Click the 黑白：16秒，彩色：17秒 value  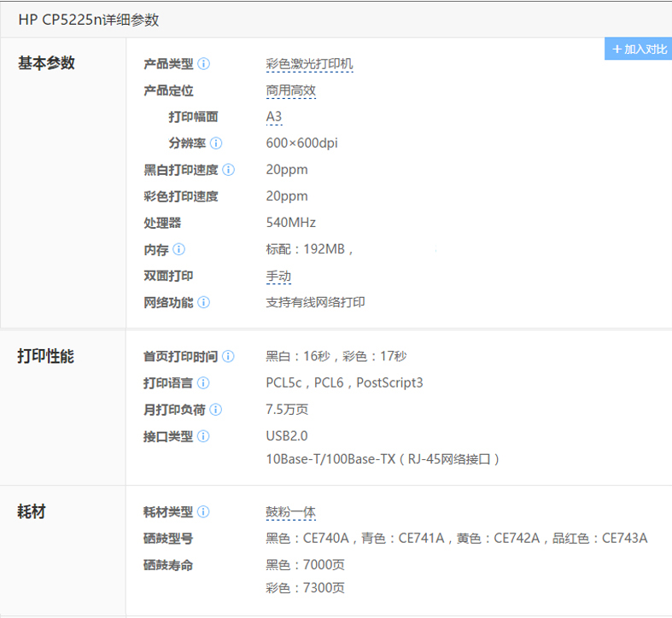(x=336, y=357)
